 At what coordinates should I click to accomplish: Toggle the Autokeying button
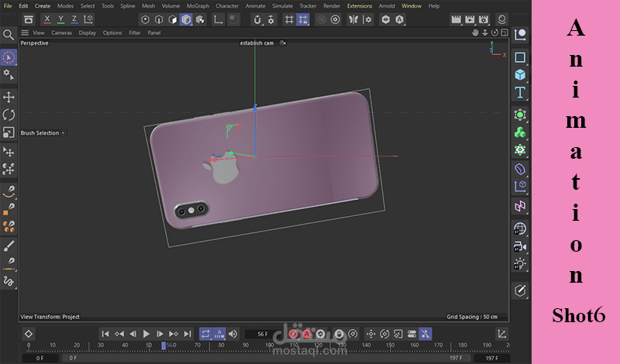point(307,334)
